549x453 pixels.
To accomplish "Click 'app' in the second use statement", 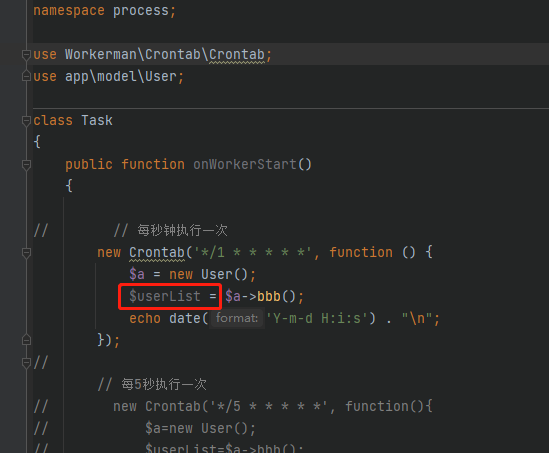I will 77,77.
